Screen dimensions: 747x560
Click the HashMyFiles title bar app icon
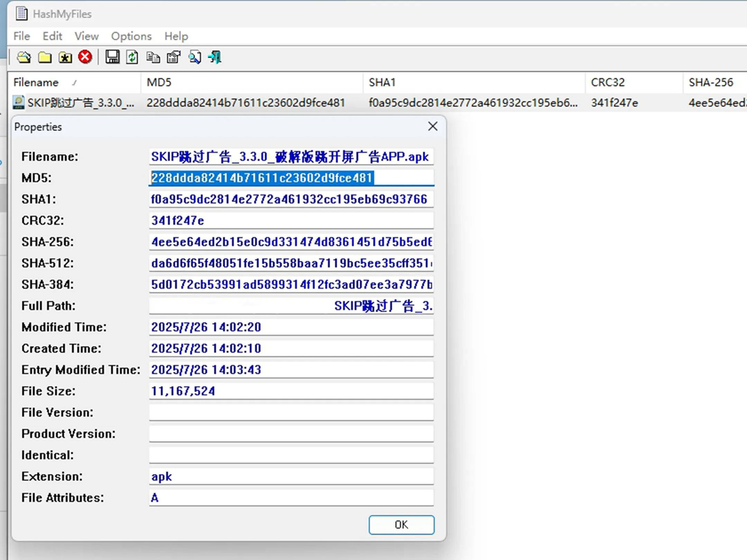[22, 13]
